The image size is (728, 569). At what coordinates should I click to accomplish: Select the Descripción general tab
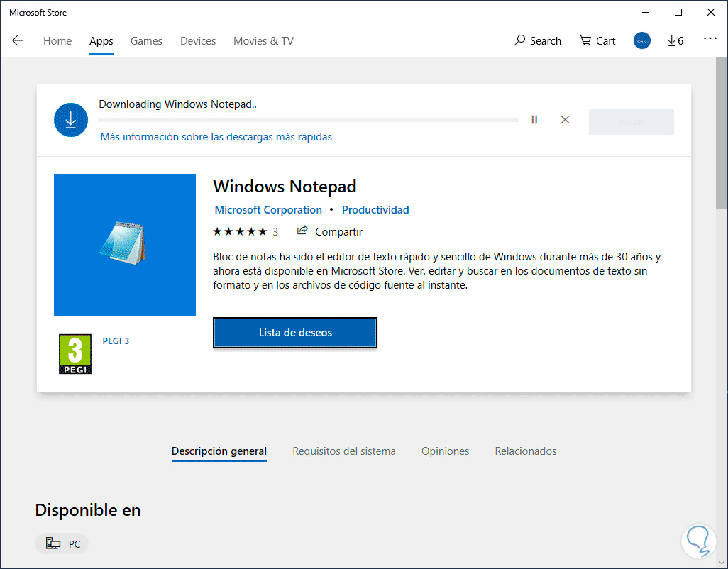tap(219, 451)
